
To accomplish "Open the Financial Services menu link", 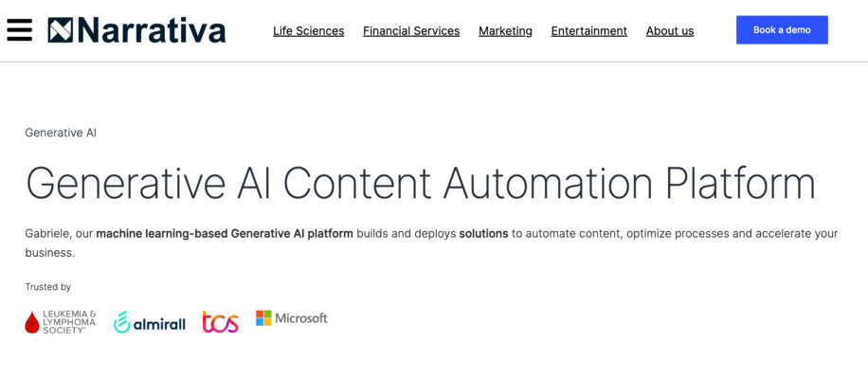I will click(x=411, y=31).
